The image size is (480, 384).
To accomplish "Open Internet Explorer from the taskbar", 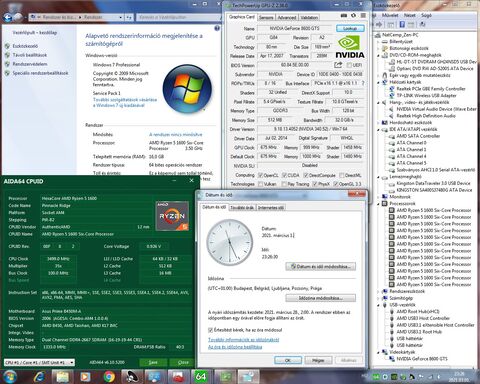I will click(39, 377).
